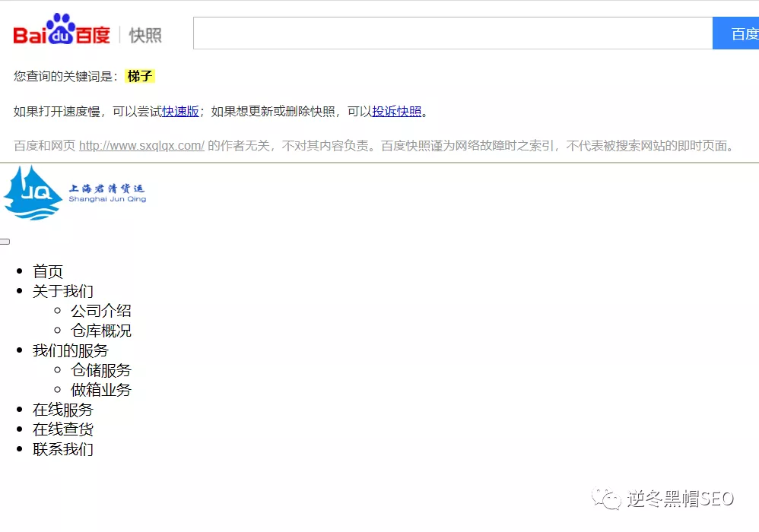
Task: Select 我们的服务 menu item
Action: pyautogui.click(x=71, y=350)
